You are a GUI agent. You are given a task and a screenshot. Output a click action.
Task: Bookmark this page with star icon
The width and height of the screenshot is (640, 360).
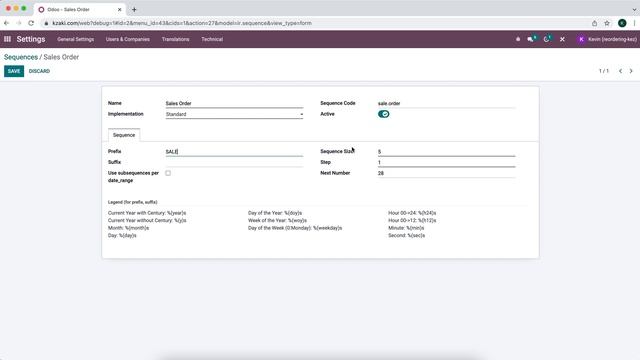[607, 23]
